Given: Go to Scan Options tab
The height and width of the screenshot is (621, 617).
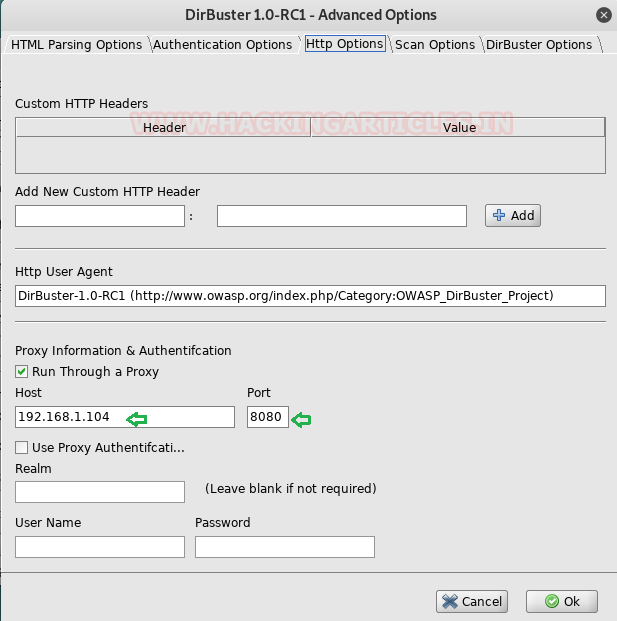Looking at the screenshot, I should tap(435, 44).
